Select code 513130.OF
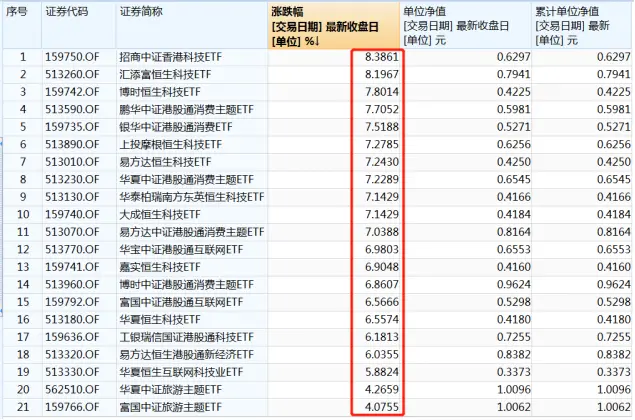The image size is (635, 420). [x=72, y=197]
